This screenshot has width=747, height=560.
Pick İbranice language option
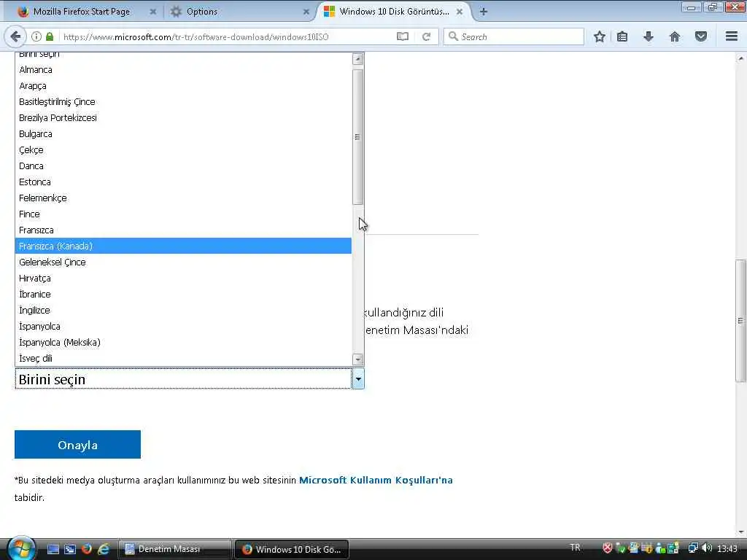pos(183,294)
